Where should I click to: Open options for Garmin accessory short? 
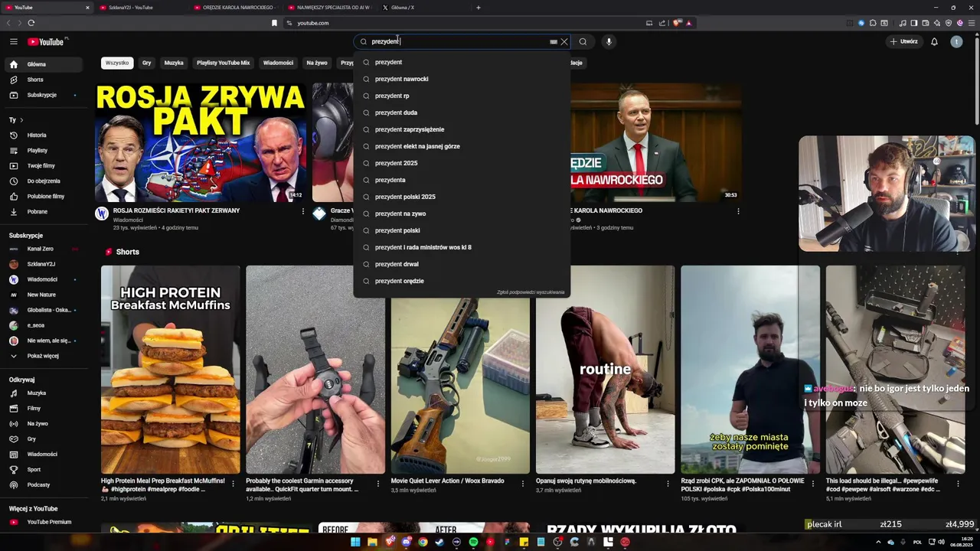coord(378,484)
